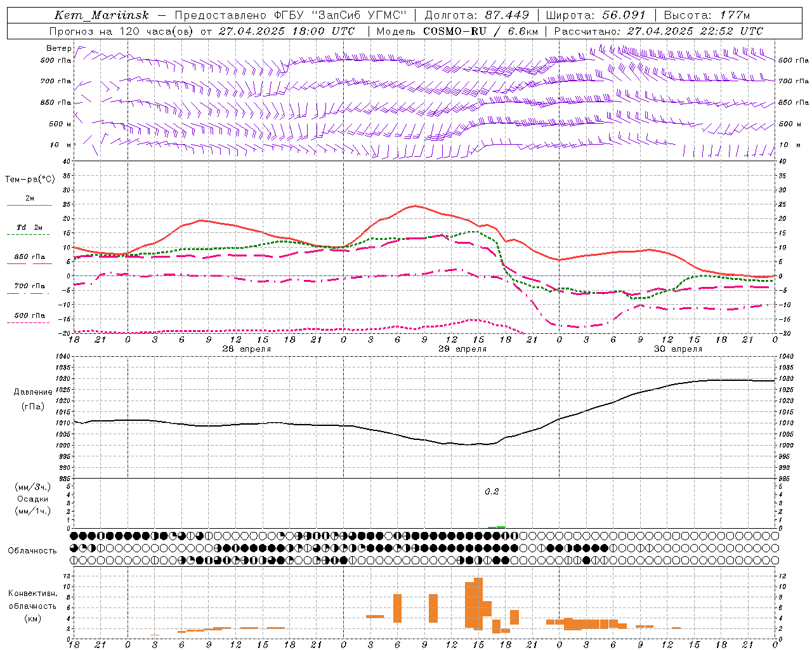The height and width of the screenshot is (650, 812).
Task: Click the 'Тем-ра(°C)' axis label
Action: click(x=30, y=180)
